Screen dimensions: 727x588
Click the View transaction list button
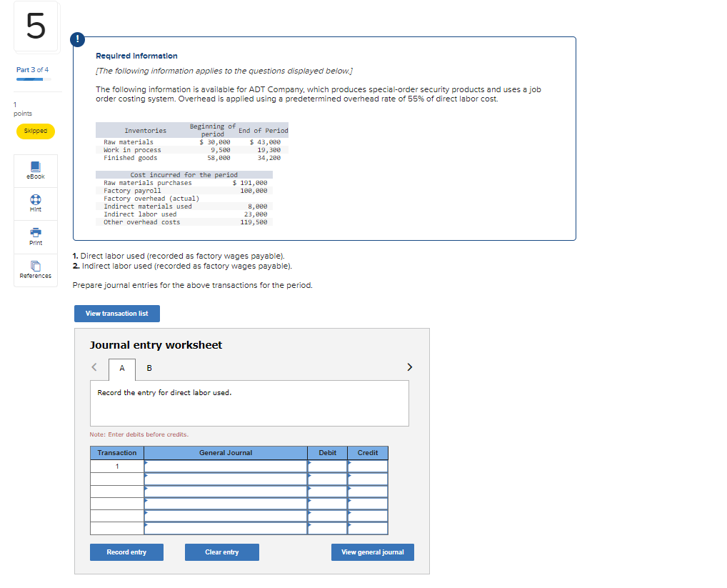coord(117,314)
